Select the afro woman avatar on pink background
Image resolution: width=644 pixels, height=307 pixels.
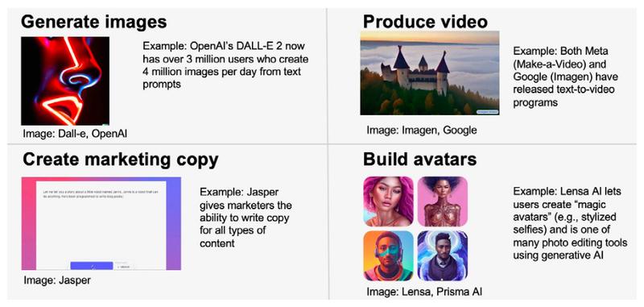pyautogui.click(x=442, y=201)
